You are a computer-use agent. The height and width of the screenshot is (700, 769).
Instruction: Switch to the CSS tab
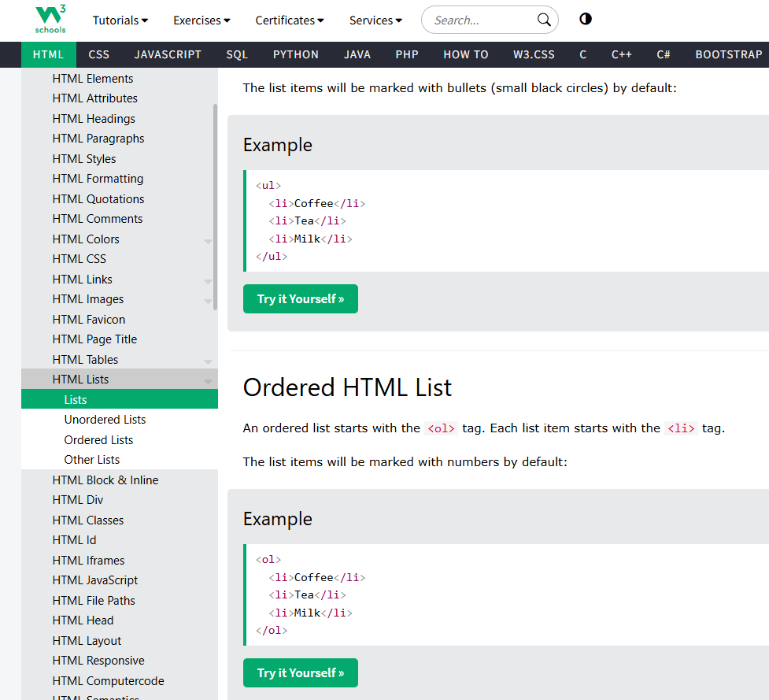(x=99, y=54)
